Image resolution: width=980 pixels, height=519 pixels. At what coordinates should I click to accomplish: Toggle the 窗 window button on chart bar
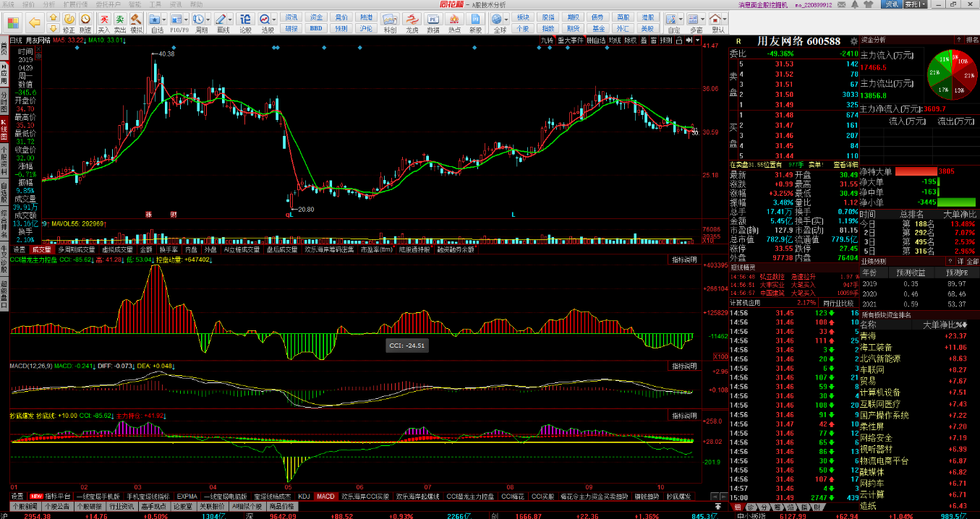(654, 40)
